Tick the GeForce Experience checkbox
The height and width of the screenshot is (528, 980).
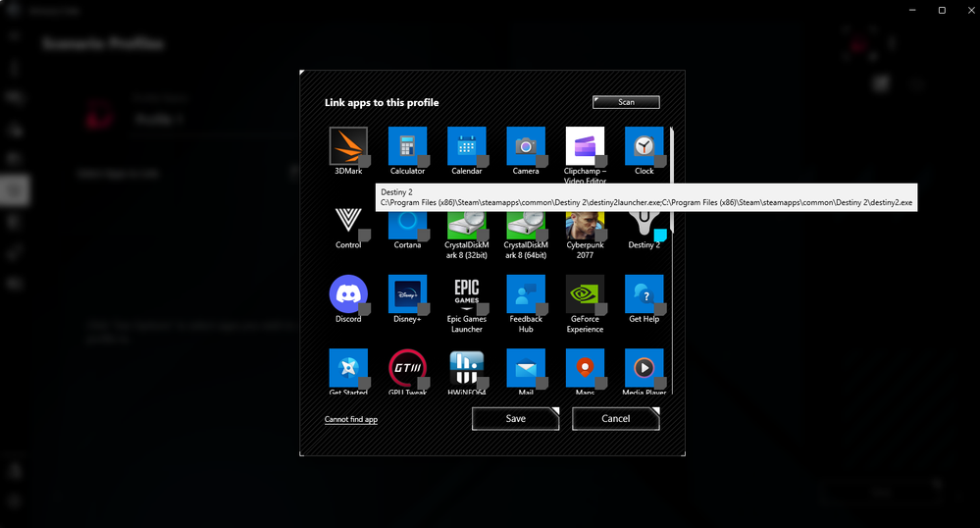coord(600,309)
